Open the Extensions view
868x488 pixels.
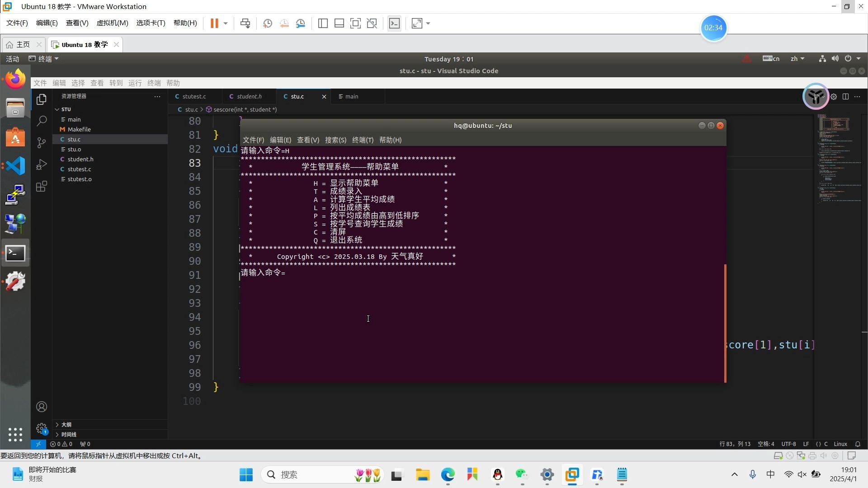coord(42,186)
